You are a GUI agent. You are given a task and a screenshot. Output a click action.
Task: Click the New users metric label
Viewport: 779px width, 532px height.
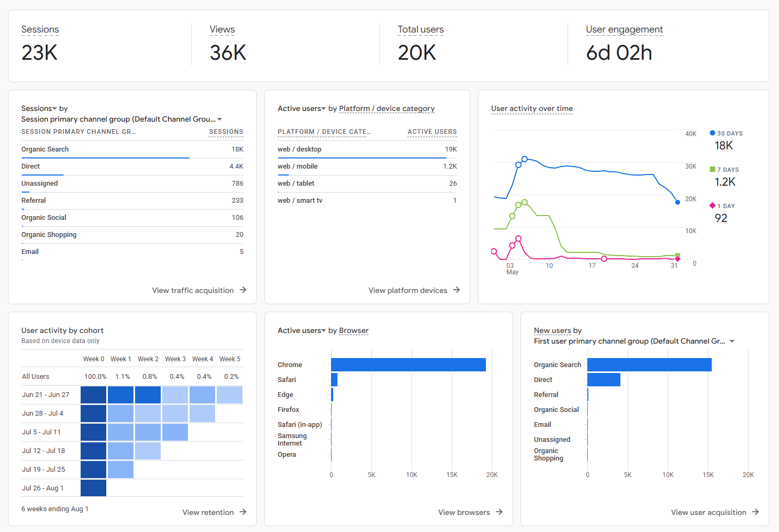(x=552, y=330)
